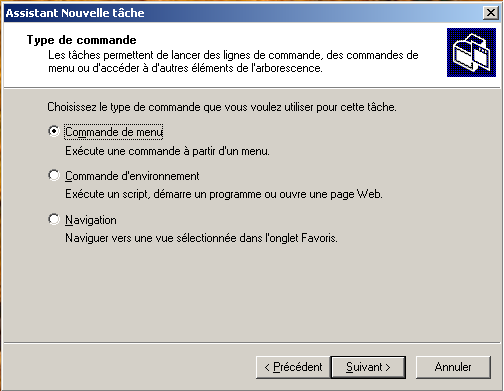Click the Navigation option label
The width and height of the screenshot is (504, 391).
click(x=91, y=220)
